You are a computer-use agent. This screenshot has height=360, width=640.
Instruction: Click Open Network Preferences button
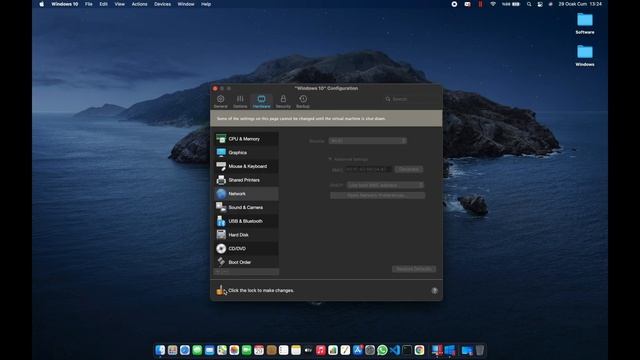pos(378,196)
